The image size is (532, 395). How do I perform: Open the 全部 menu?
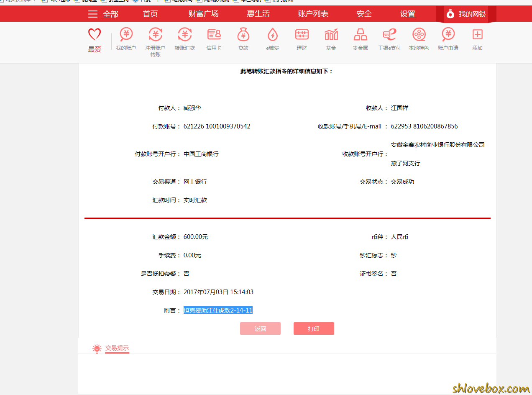coord(110,14)
